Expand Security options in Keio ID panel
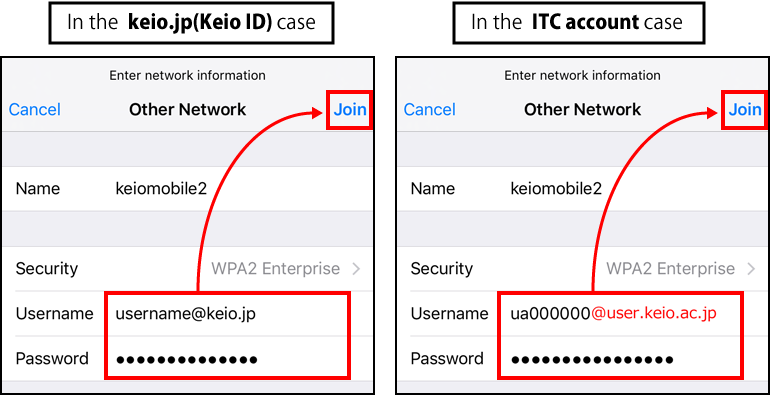770x395 pixels. tap(189, 269)
